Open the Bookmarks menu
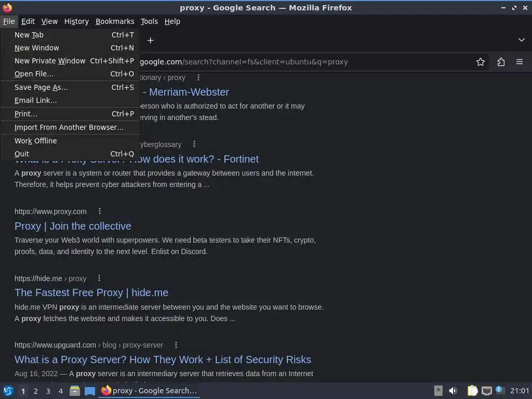Viewport: 532px width, 399px height. [115, 21]
